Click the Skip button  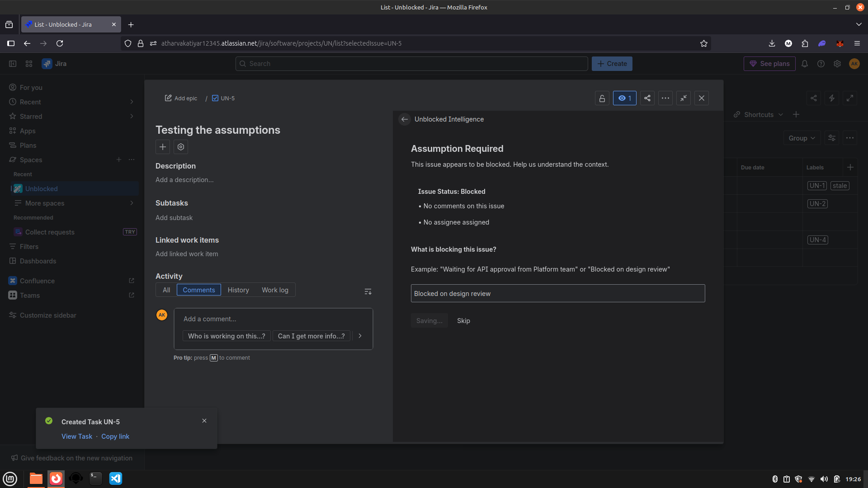point(463,321)
